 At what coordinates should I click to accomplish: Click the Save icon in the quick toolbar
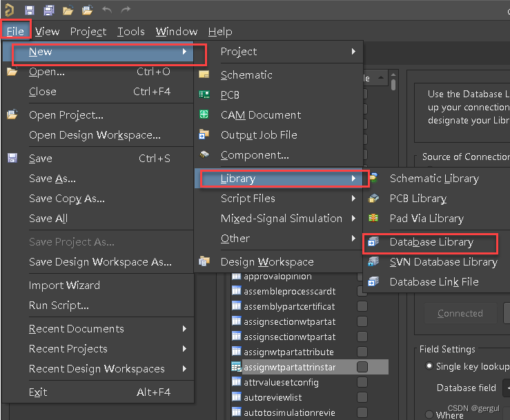point(30,10)
